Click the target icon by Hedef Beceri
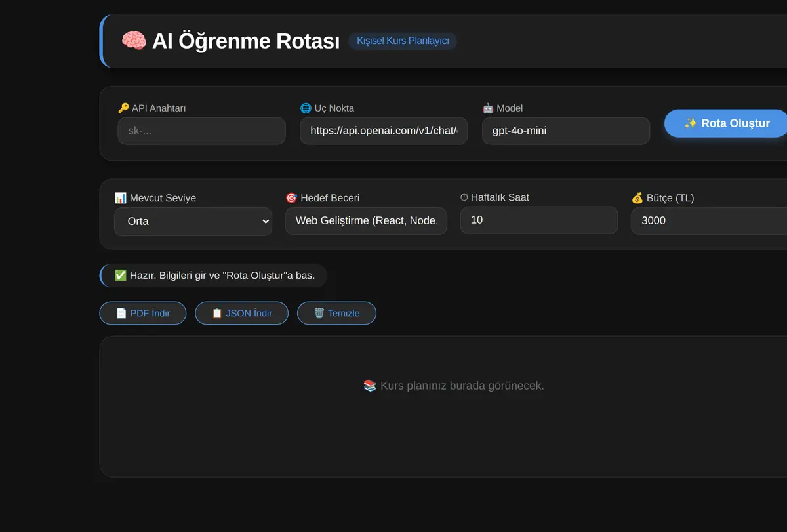Screen dimensions: 787x532 tap(291, 197)
